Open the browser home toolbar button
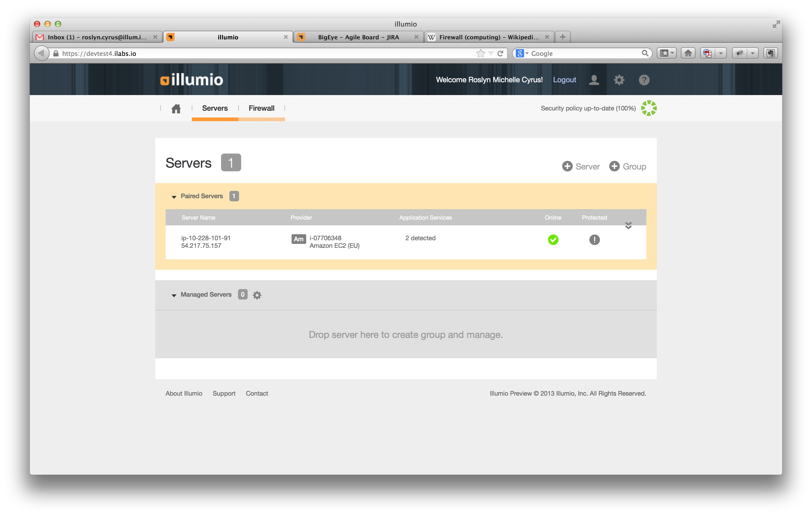Image resolution: width=812 pixels, height=516 pixels. (688, 53)
